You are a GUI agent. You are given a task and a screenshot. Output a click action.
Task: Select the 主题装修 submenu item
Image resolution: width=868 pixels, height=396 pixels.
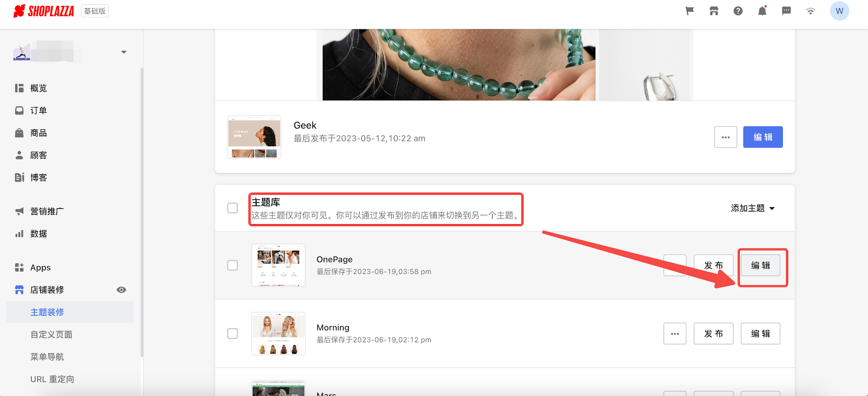click(69, 312)
